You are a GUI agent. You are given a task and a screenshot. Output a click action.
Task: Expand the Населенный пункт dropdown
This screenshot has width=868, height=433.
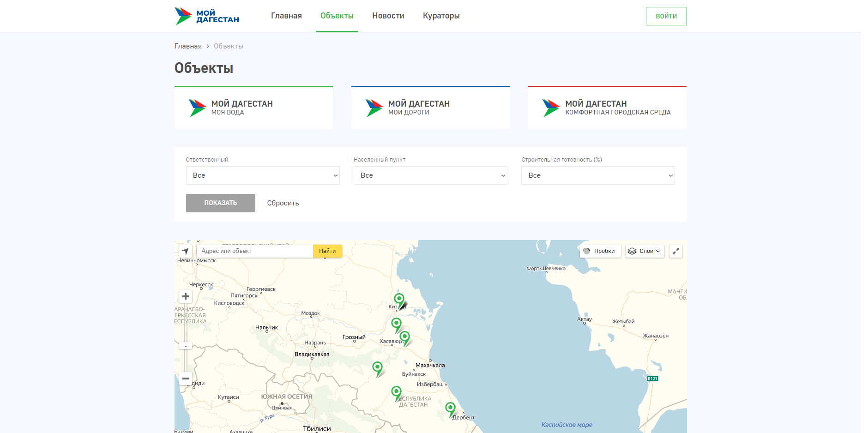coord(430,175)
